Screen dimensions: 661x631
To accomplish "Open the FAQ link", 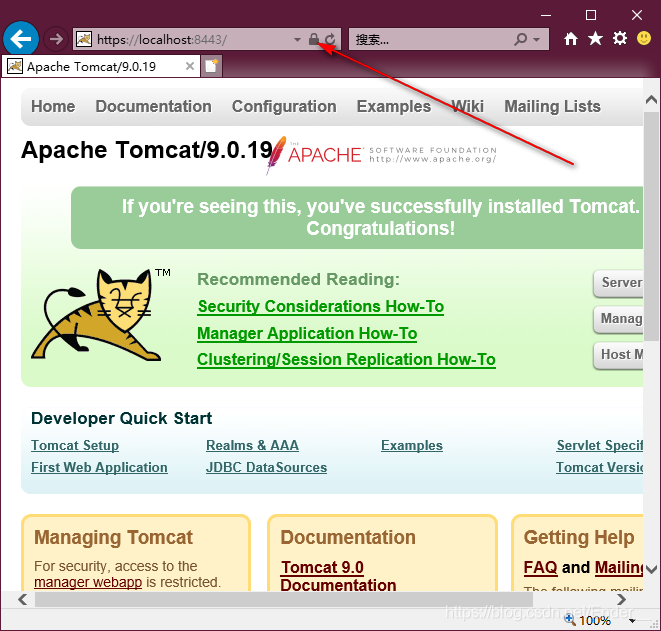I will click(x=540, y=567).
